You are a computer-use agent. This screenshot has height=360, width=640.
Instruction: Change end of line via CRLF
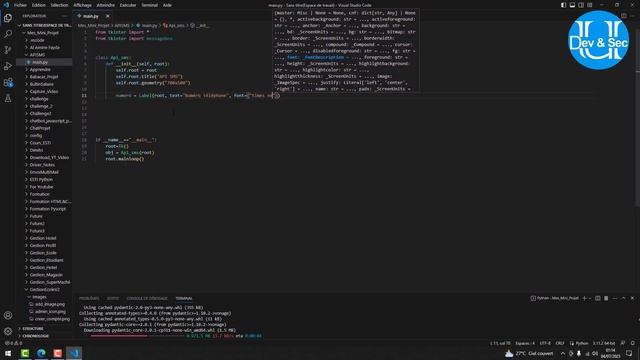click(560, 343)
